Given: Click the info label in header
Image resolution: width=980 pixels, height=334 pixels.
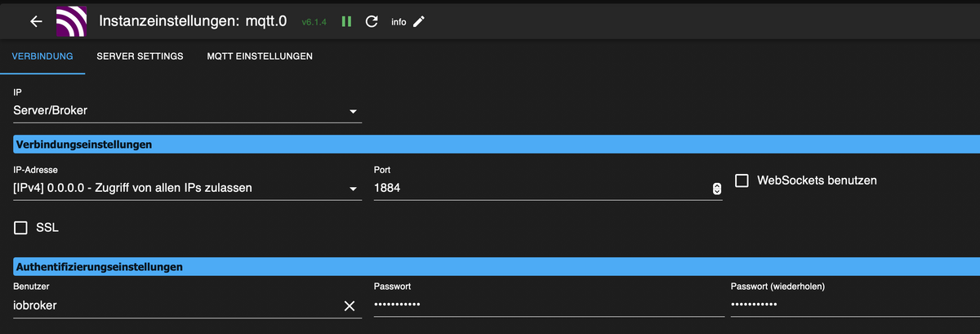Looking at the screenshot, I should point(399,22).
